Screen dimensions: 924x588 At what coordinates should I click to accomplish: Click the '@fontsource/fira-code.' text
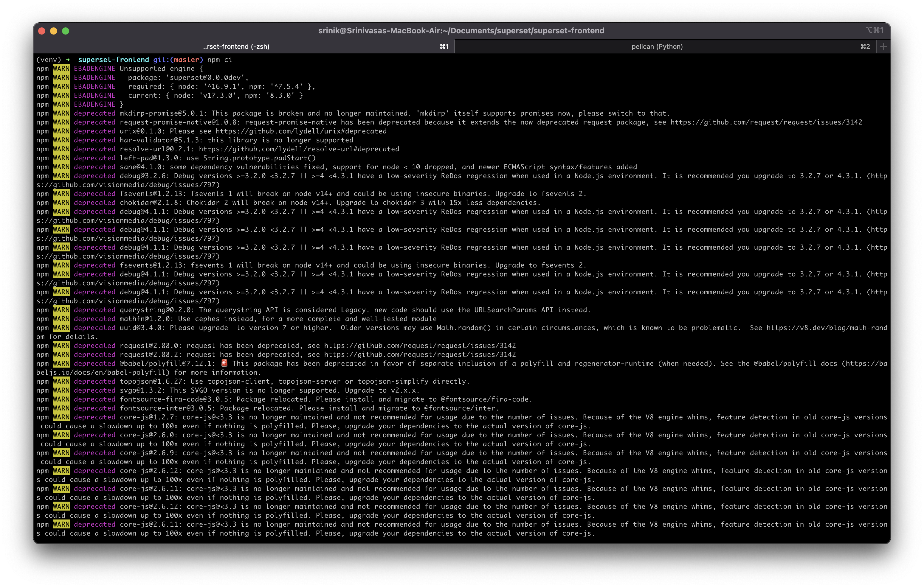(x=486, y=399)
